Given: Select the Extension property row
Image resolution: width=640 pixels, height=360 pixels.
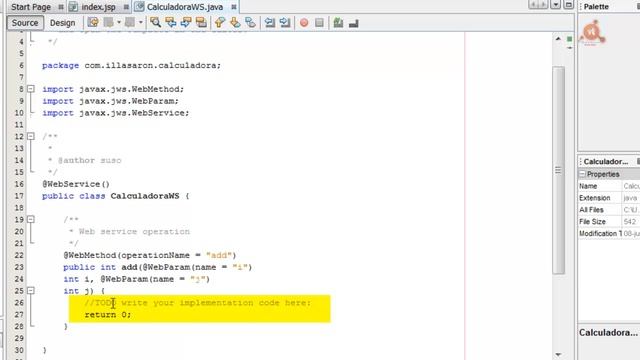Looking at the screenshot, I should point(609,198).
